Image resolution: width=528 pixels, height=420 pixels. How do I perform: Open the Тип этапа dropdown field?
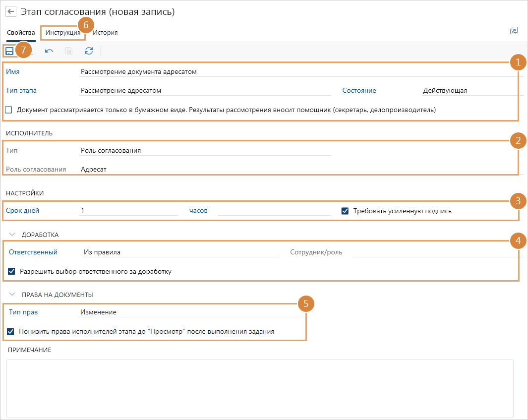(x=205, y=91)
